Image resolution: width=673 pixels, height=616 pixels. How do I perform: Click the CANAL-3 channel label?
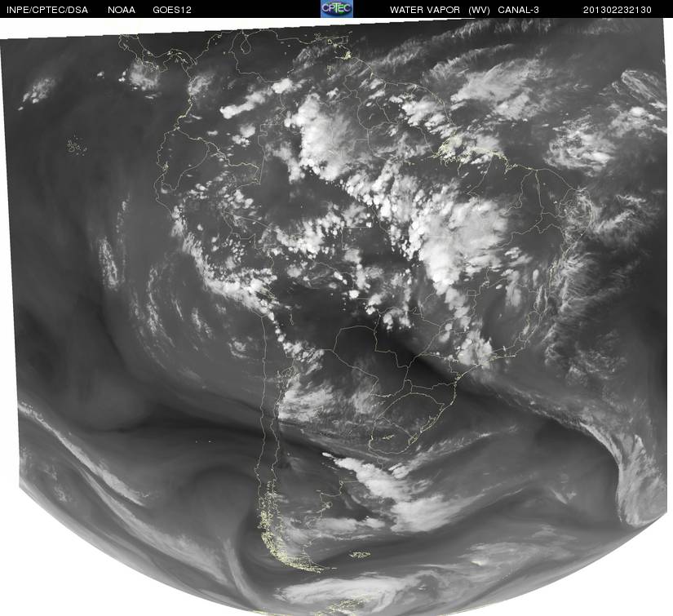click(519, 10)
